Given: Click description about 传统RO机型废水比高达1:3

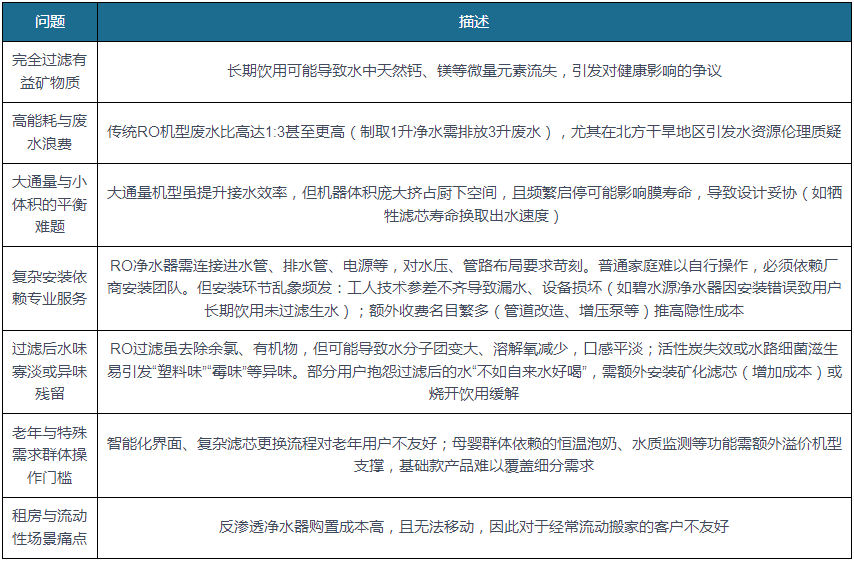Looking at the screenshot, I should point(474,133).
